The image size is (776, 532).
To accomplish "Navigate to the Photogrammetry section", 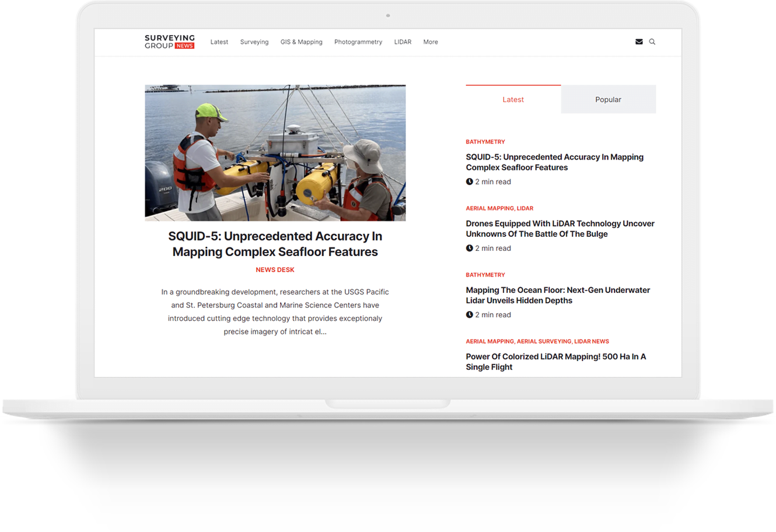I will click(x=358, y=42).
